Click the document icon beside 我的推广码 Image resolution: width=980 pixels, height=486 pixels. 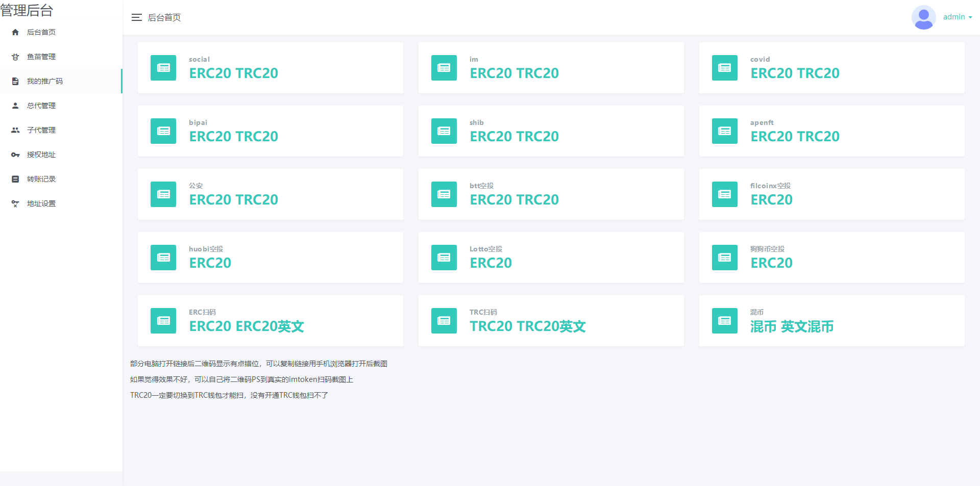pos(15,81)
